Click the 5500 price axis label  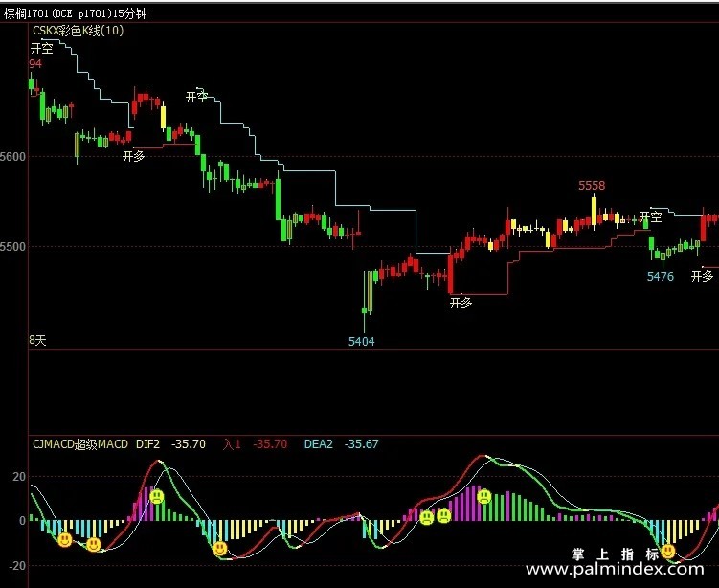click(12, 247)
